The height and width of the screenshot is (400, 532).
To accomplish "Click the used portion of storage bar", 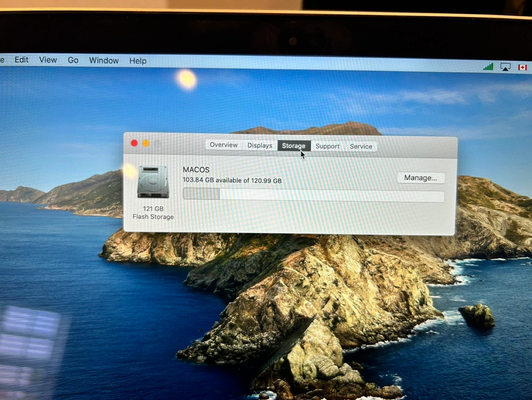I will 201,194.
